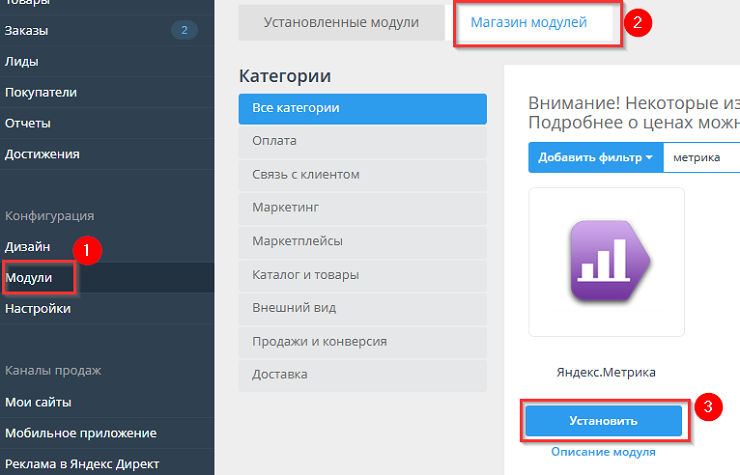Go to Заказы in the sidebar
Viewport: 740px width, 475px height.
pyautogui.click(x=27, y=30)
